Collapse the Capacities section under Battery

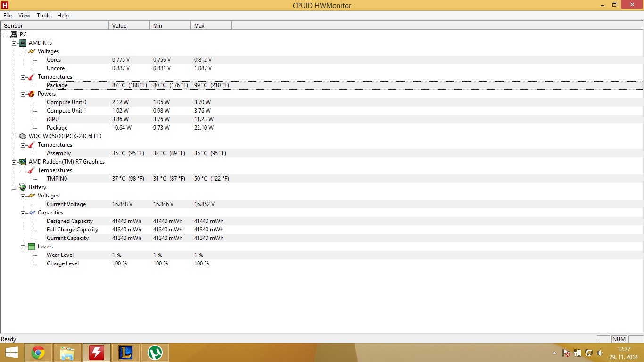pyautogui.click(x=23, y=213)
